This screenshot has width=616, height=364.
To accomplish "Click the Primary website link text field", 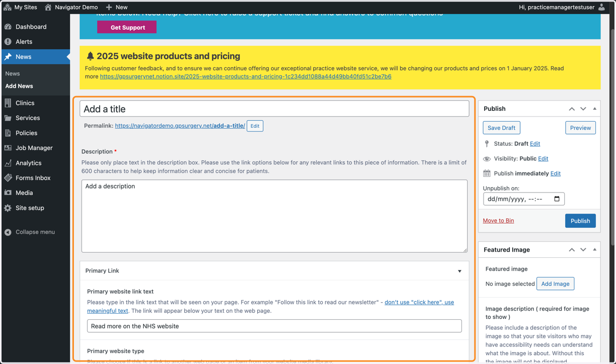I will [x=274, y=326].
